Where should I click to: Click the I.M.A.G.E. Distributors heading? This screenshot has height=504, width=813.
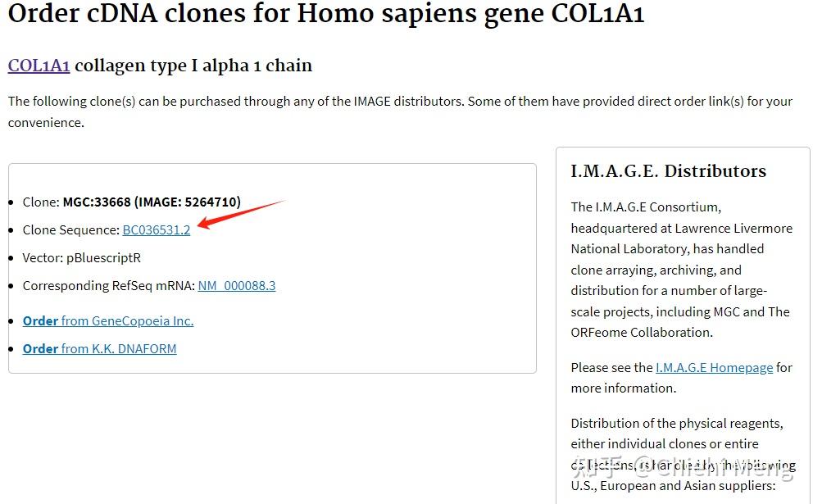click(668, 171)
